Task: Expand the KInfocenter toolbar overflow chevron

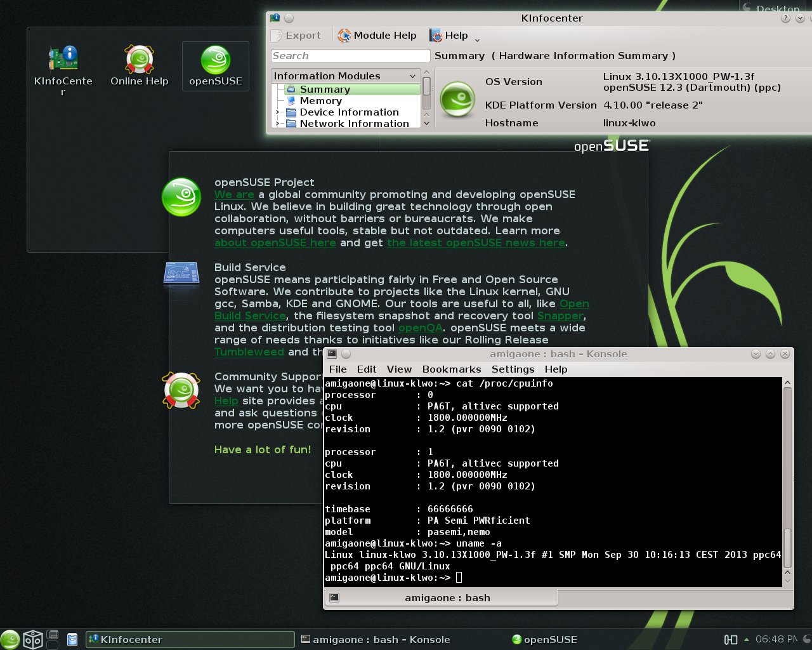Action: click(x=477, y=39)
